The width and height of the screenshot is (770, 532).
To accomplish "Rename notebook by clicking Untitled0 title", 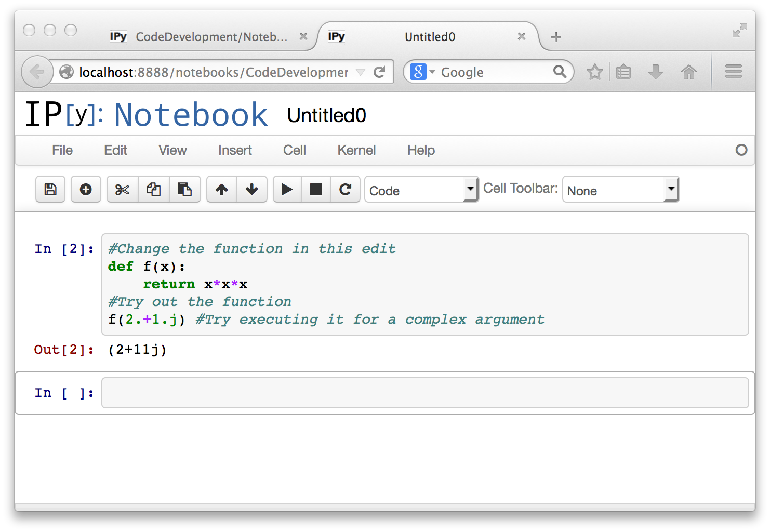I will pos(326,115).
